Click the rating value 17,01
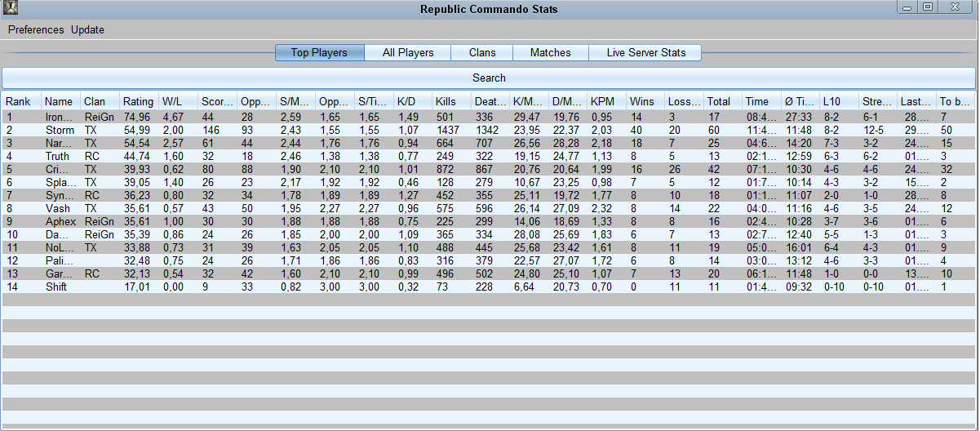The image size is (980, 431). coord(137,287)
